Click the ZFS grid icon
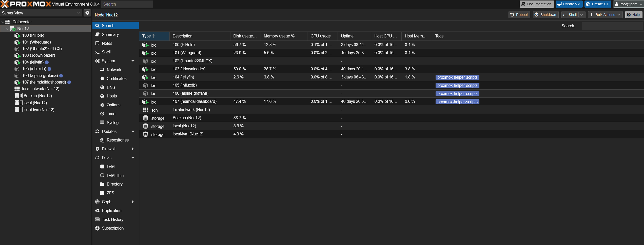Viewport: 644px width, 245px height. tap(102, 193)
